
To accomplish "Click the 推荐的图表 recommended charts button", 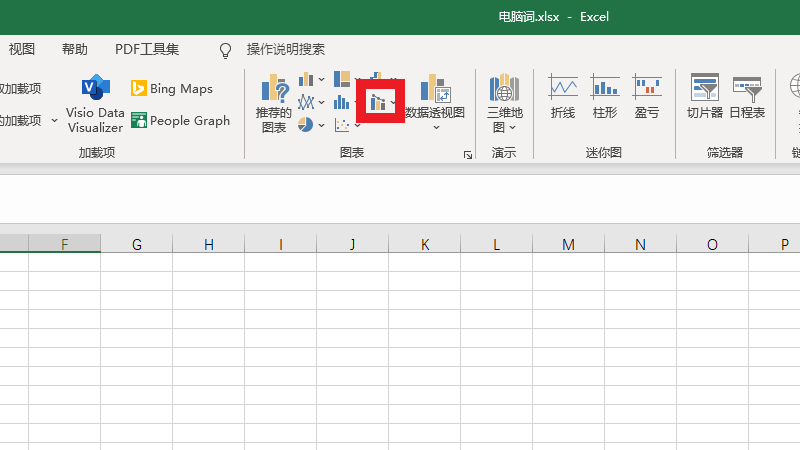I will tap(273, 103).
